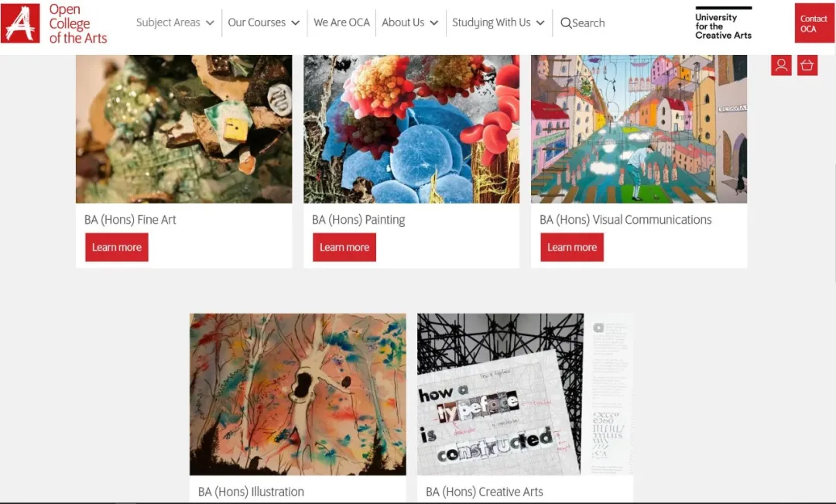Learn more about BA (Hons) Painting
Viewport: 836px width, 504px height.
pyautogui.click(x=344, y=248)
